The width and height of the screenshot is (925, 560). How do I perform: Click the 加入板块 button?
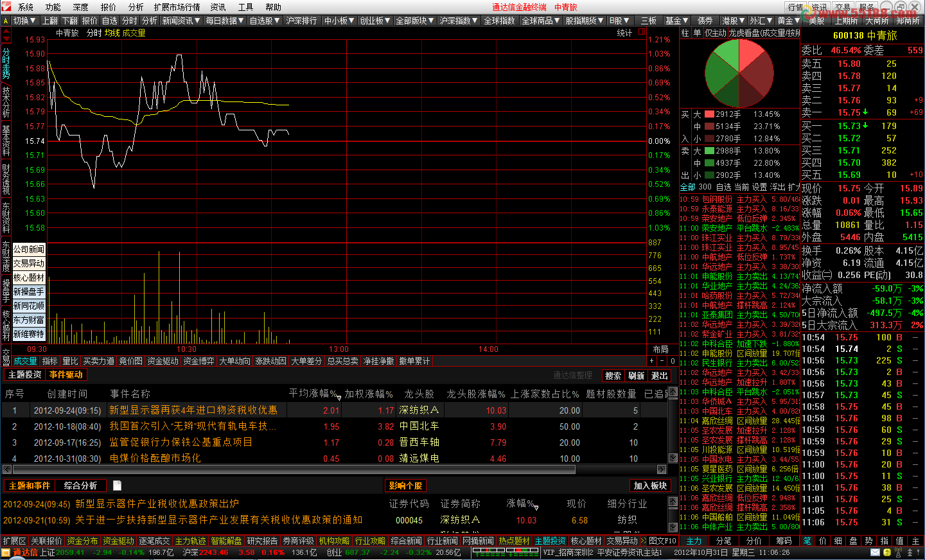(x=650, y=486)
